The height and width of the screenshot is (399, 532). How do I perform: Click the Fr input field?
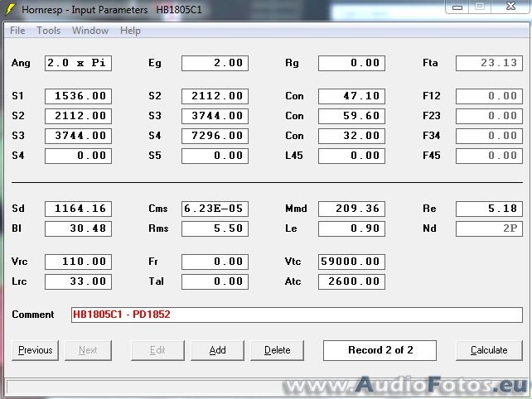click(215, 262)
